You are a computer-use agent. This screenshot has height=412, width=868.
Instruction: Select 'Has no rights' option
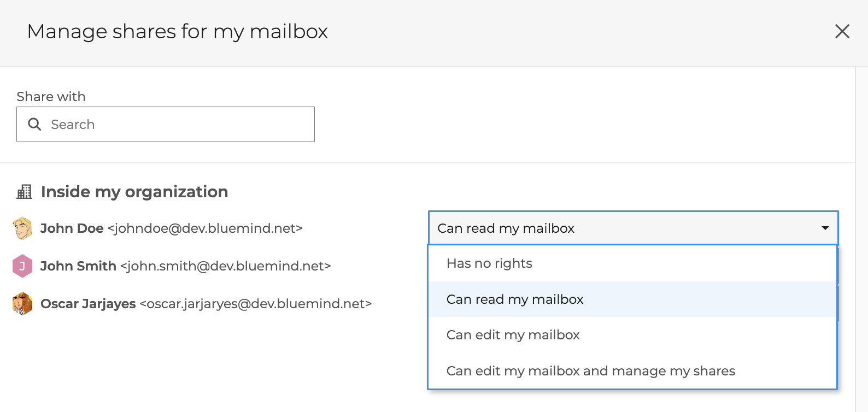click(489, 263)
